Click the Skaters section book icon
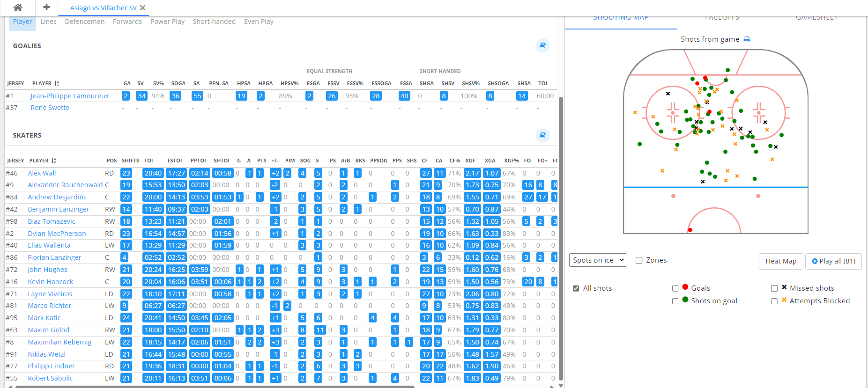The height and width of the screenshot is (388, 868). pyautogui.click(x=542, y=135)
